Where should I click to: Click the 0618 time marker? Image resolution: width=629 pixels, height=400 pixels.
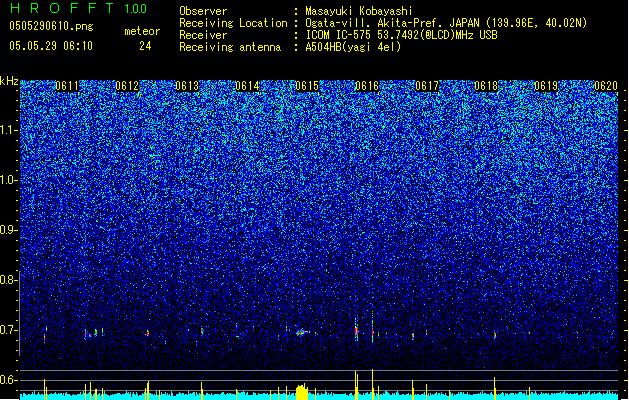(x=486, y=86)
